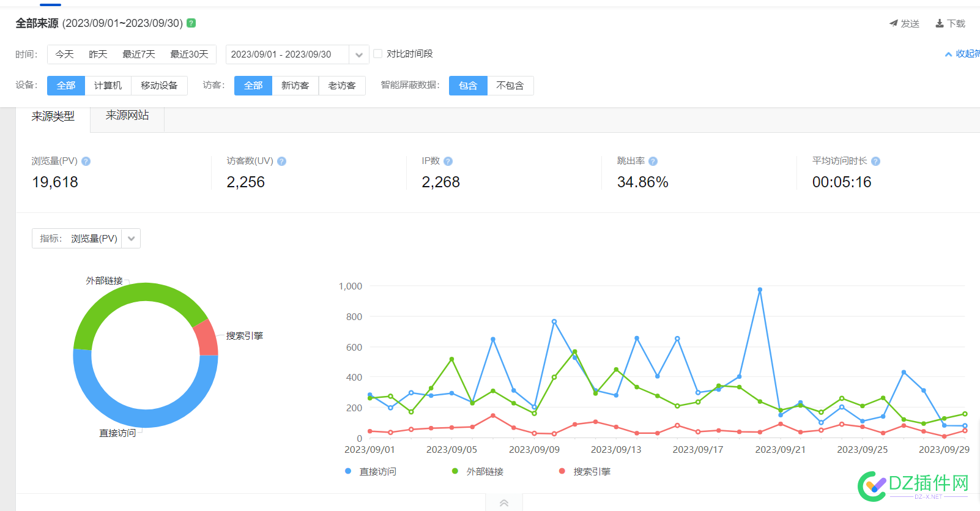
Task: Collapse panel with double-chevron at bottom
Action: click(504, 503)
